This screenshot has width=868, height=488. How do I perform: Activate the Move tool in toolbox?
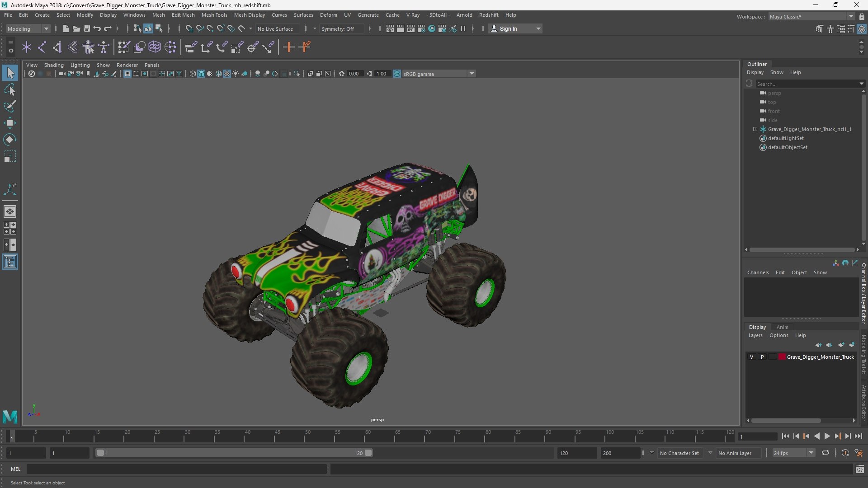tap(10, 123)
